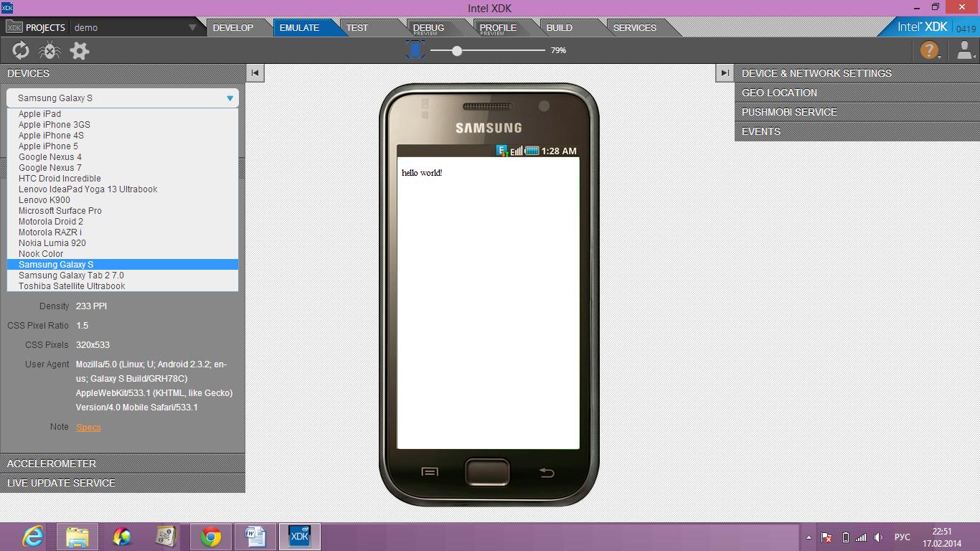Select HTC Droid Incredible device
Screen dimensions: 980x551
pyautogui.click(x=123, y=179)
